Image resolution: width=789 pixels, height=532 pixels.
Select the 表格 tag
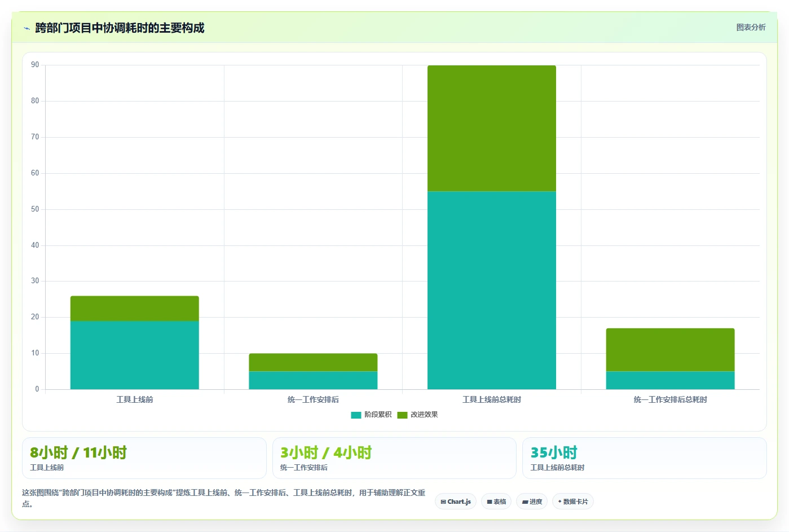pyautogui.click(x=496, y=502)
